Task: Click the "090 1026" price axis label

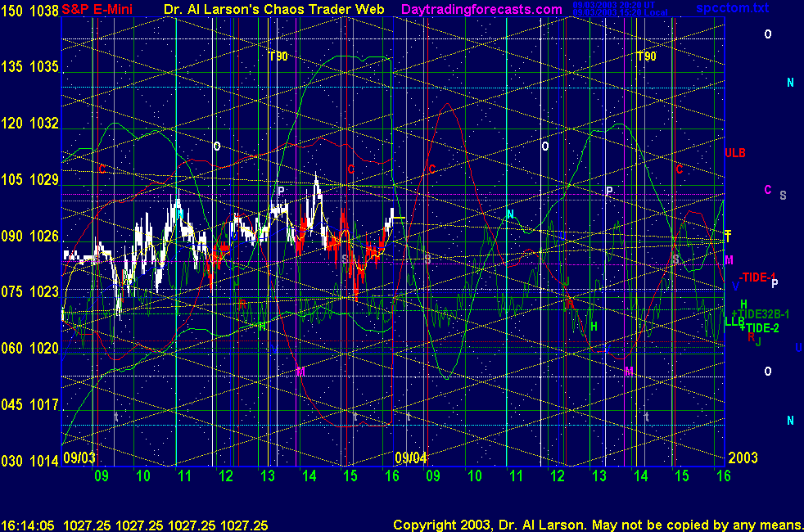Action: click(29, 237)
